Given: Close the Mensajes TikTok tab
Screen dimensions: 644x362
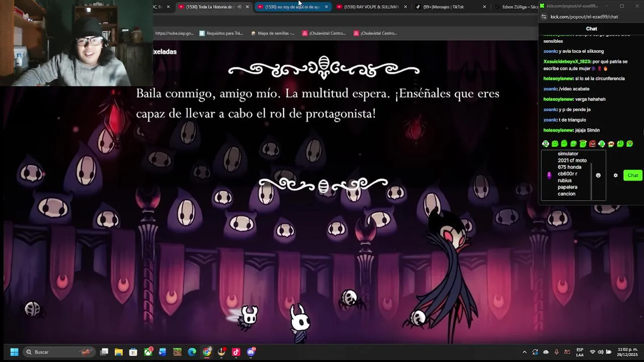Looking at the screenshot, I should pos(484,7).
